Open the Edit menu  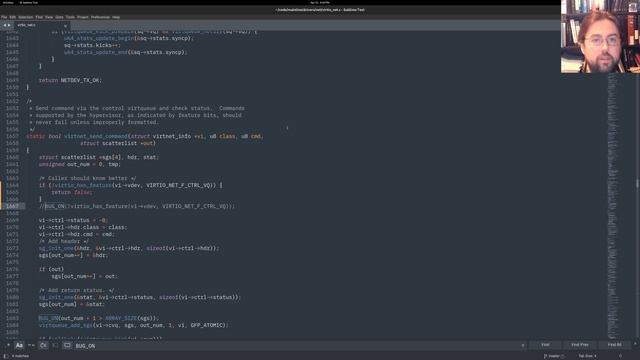point(13,17)
